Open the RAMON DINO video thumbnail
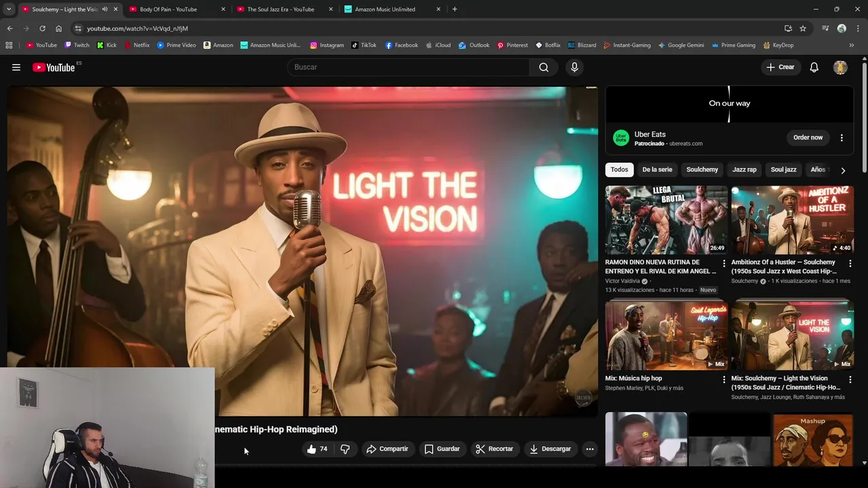Image resolution: width=868 pixels, height=488 pixels. tap(666, 220)
